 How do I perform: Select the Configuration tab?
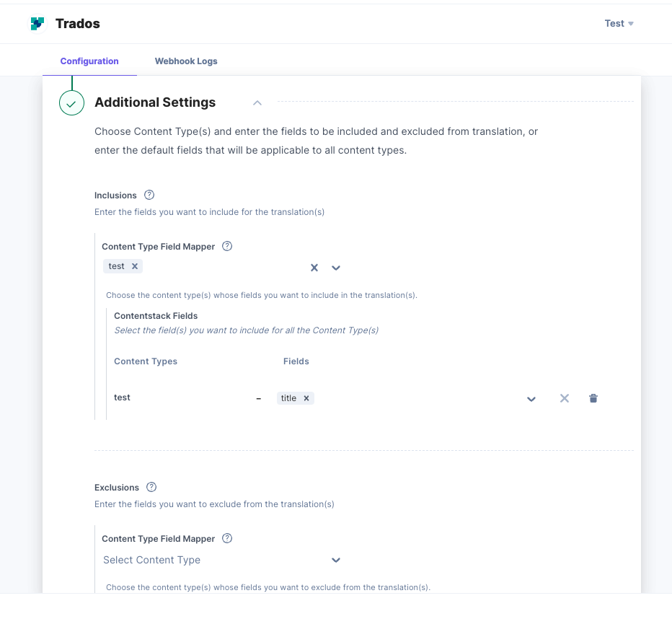[89, 61]
